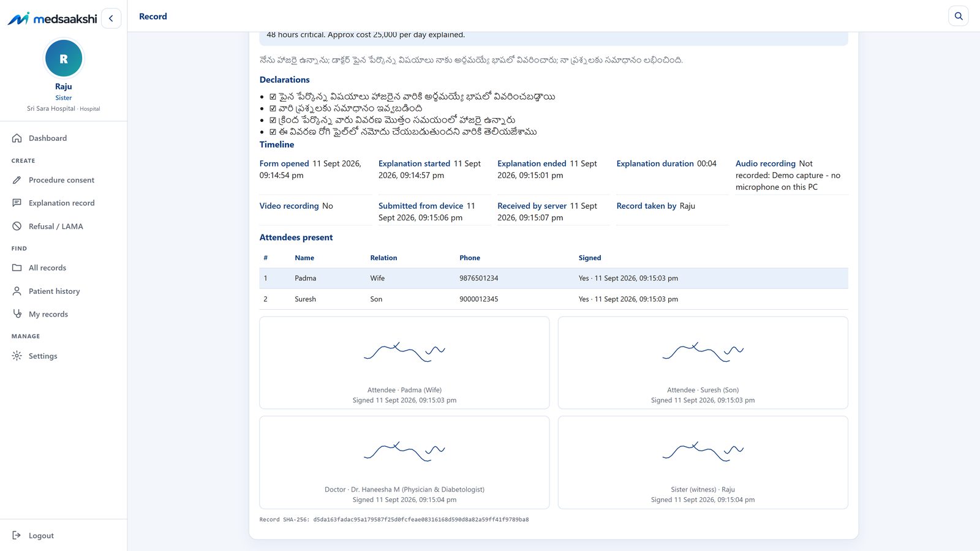This screenshot has height=551, width=980.
Task: Click the Signed column header
Action: pos(590,258)
